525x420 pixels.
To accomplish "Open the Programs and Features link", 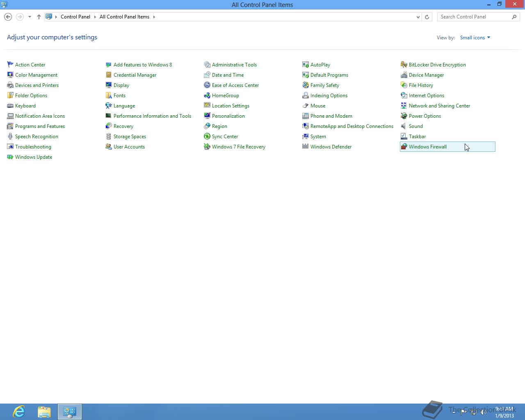I will (40, 126).
